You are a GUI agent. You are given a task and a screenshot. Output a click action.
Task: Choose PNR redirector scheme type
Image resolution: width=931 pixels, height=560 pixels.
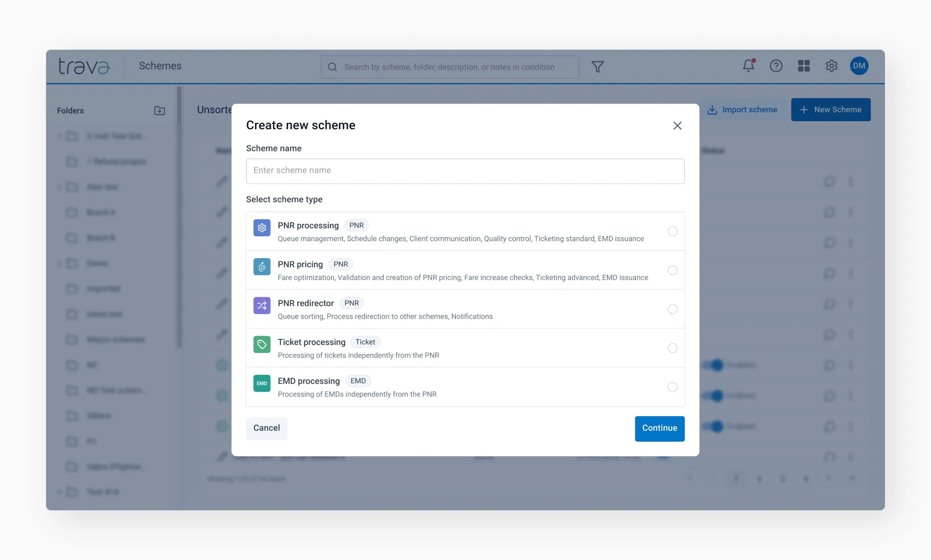[x=672, y=309]
